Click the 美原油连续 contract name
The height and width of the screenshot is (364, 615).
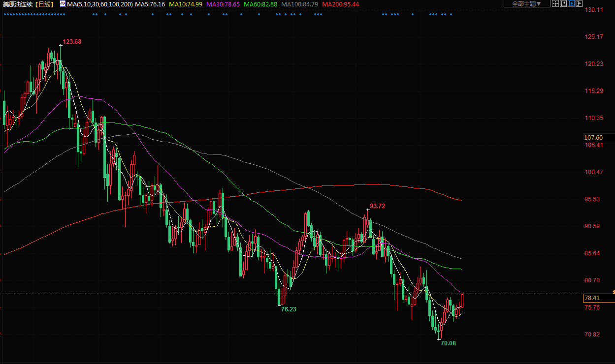click(18, 4)
